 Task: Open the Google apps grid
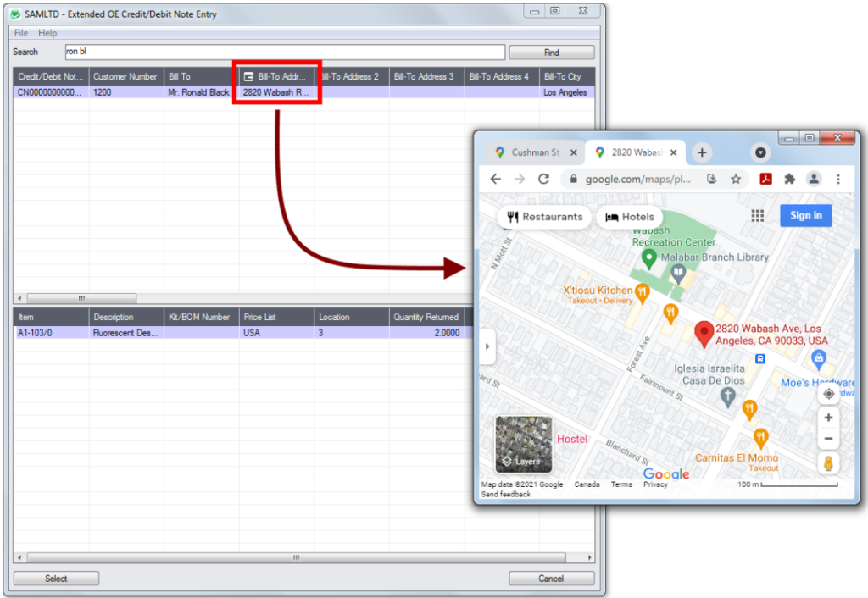point(757,216)
